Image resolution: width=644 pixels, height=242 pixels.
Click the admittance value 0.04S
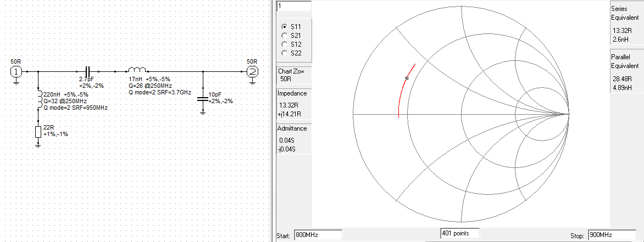287,140
